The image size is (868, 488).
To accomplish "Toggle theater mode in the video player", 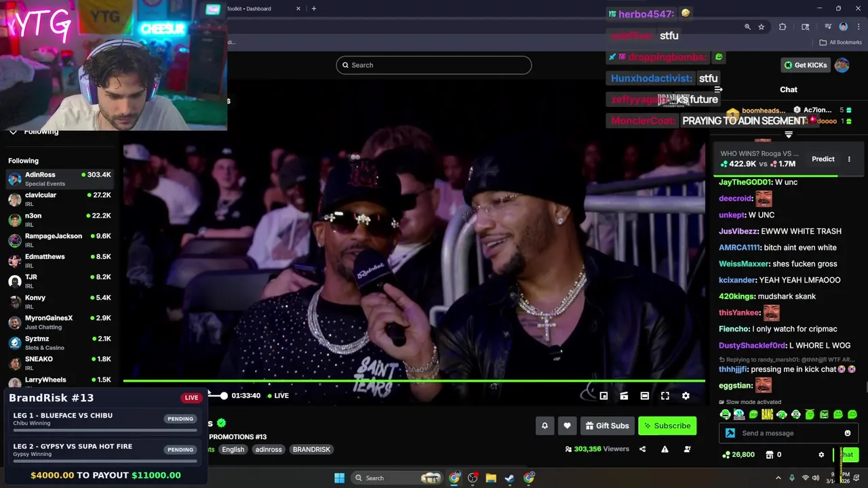I will [645, 396].
